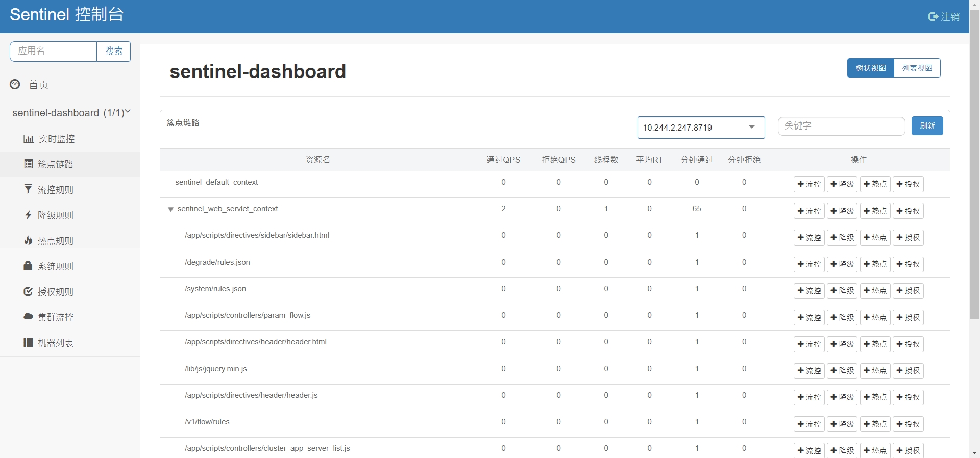The image size is (980, 458).
Task: Add 流控 rule for /degrade/rules.json
Action: click(809, 264)
